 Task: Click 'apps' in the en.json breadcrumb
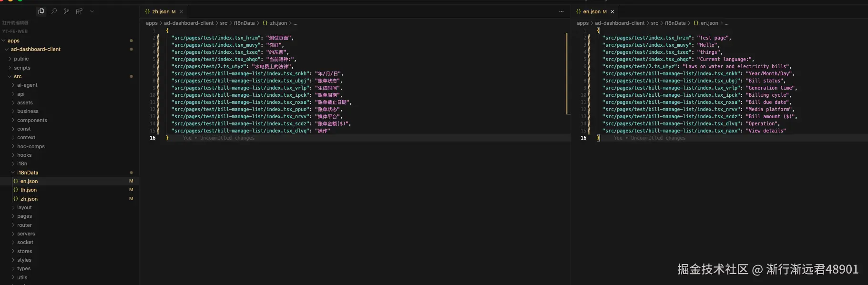(x=582, y=23)
